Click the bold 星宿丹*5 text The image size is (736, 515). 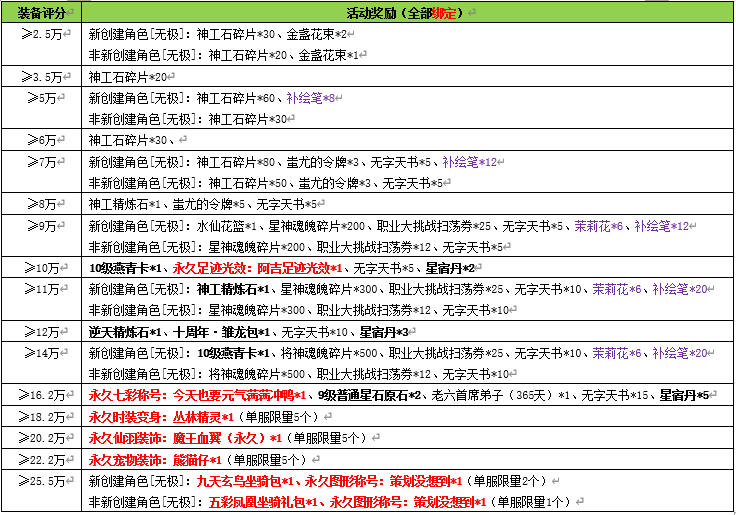tap(684, 395)
